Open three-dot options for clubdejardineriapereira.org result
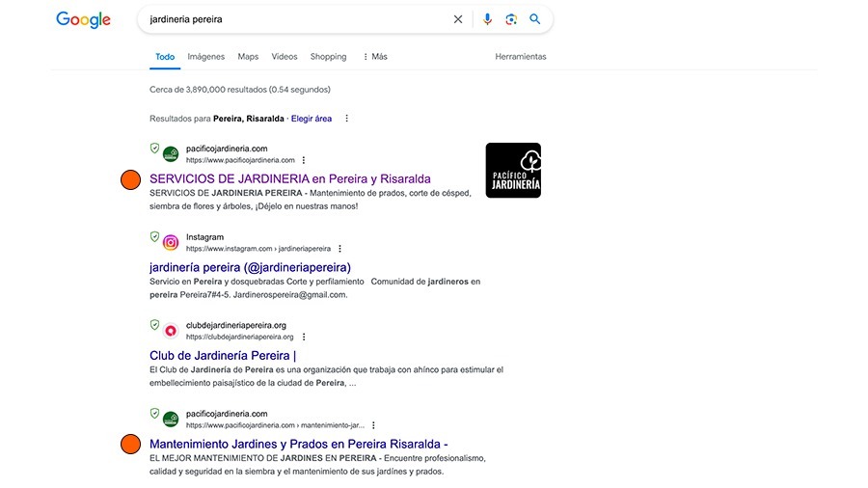868x488 pixels. (304, 337)
